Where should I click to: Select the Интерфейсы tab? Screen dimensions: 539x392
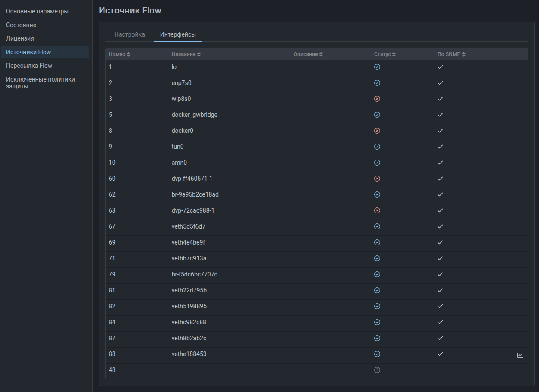178,34
